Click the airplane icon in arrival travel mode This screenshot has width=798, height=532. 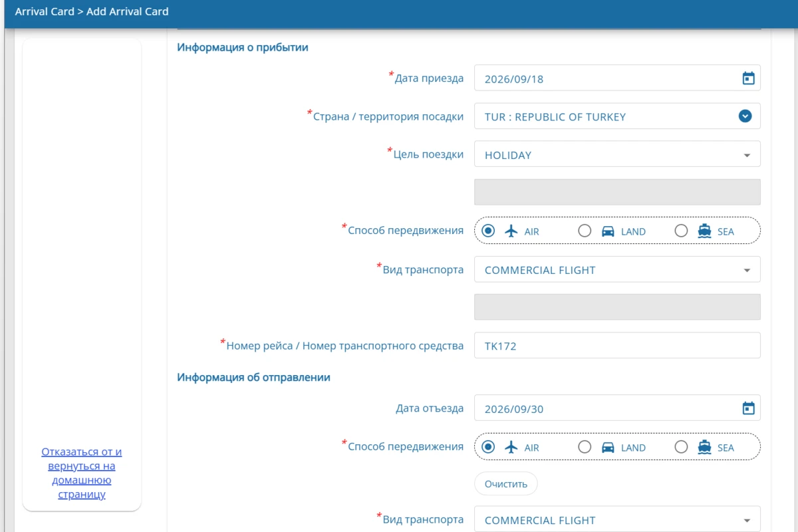(511, 231)
